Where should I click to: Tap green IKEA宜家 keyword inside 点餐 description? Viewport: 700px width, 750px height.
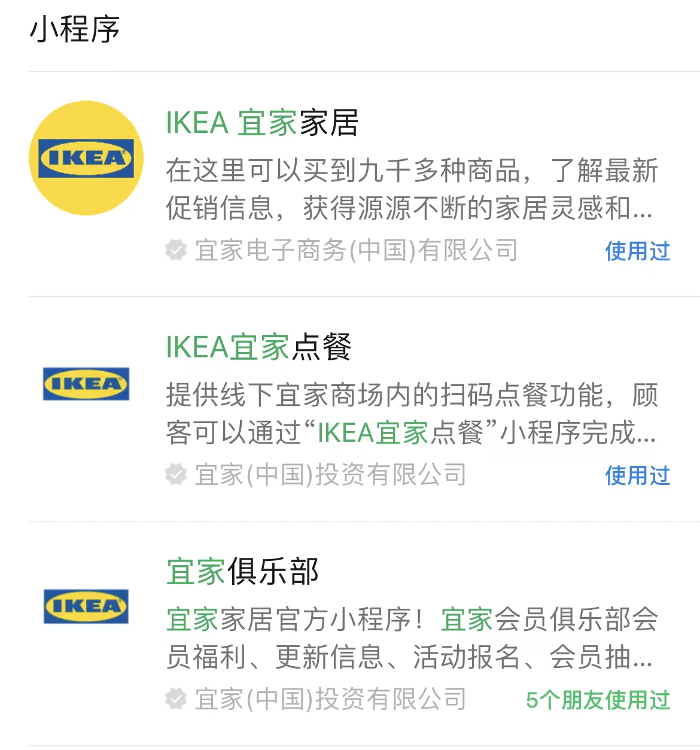(373, 433)
